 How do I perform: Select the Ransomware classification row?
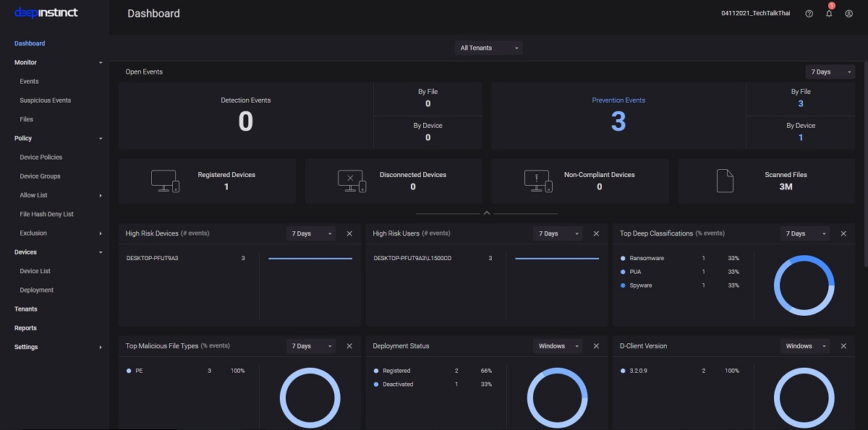point(680,258)
